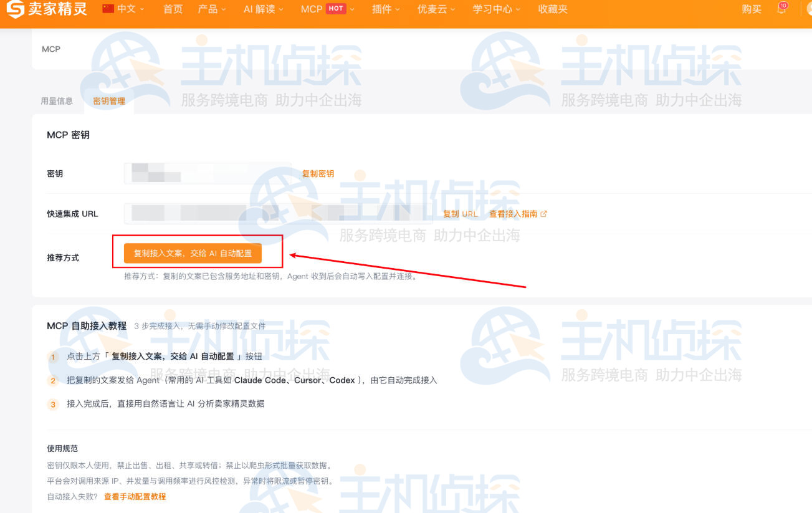The height and width of the screenshot is (513, 812).
Task: Click the 使用规范 heading
Action: pyautogui.click(x=62, y=449)
